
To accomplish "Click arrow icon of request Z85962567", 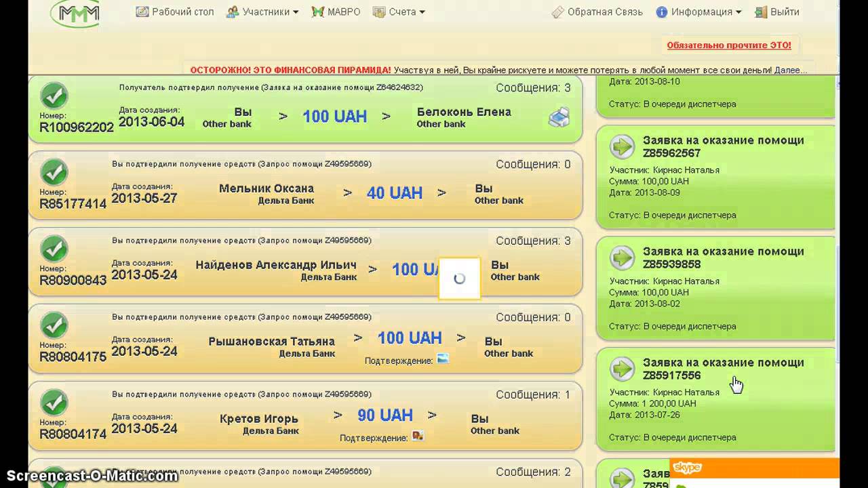I will (622, 146).
